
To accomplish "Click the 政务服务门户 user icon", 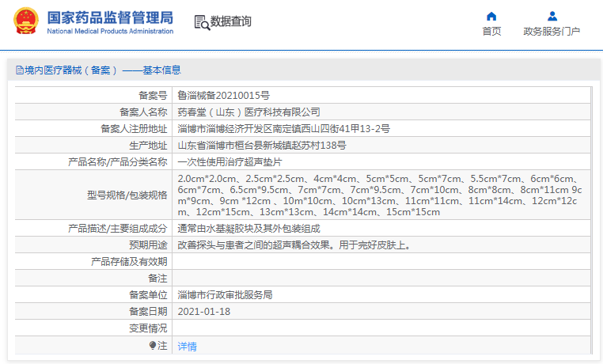I will click(x=552, y=16).
